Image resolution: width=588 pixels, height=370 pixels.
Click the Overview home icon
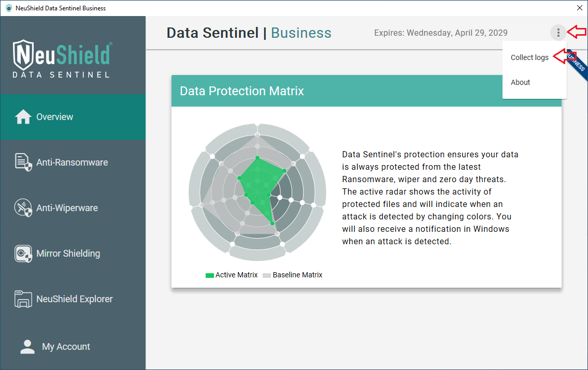pyautogui.click(x=23, y=116)
